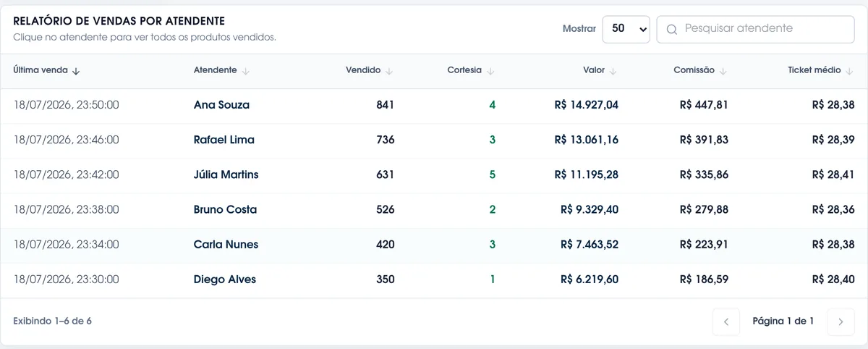Click the Ticket médio column header label
Screen dimensions: 868x349
814,70
